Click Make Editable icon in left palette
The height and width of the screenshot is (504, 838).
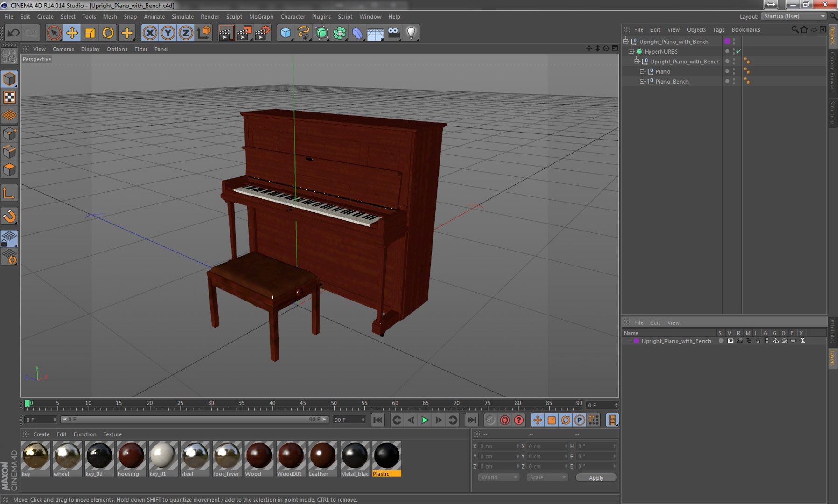9,56
